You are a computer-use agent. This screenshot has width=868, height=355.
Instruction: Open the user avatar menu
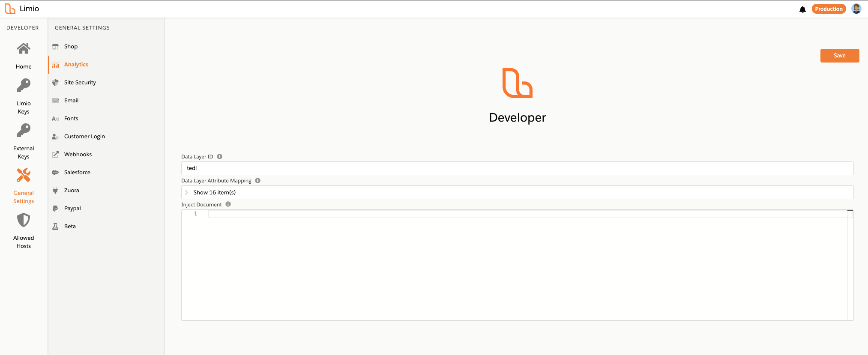(x=856, y=9)
